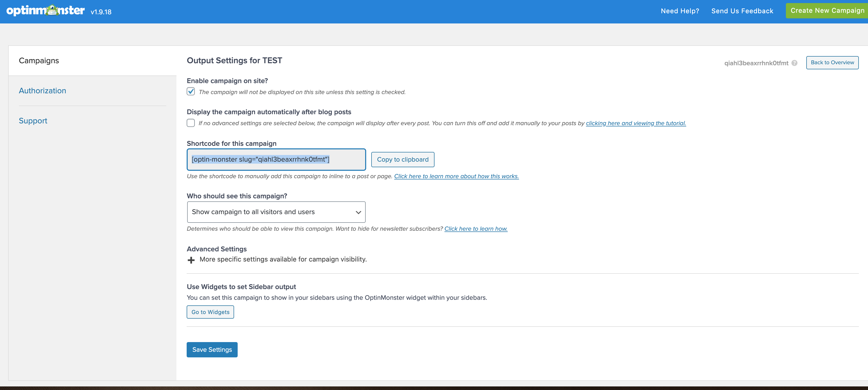Switch to the Authorization tab

42,90
